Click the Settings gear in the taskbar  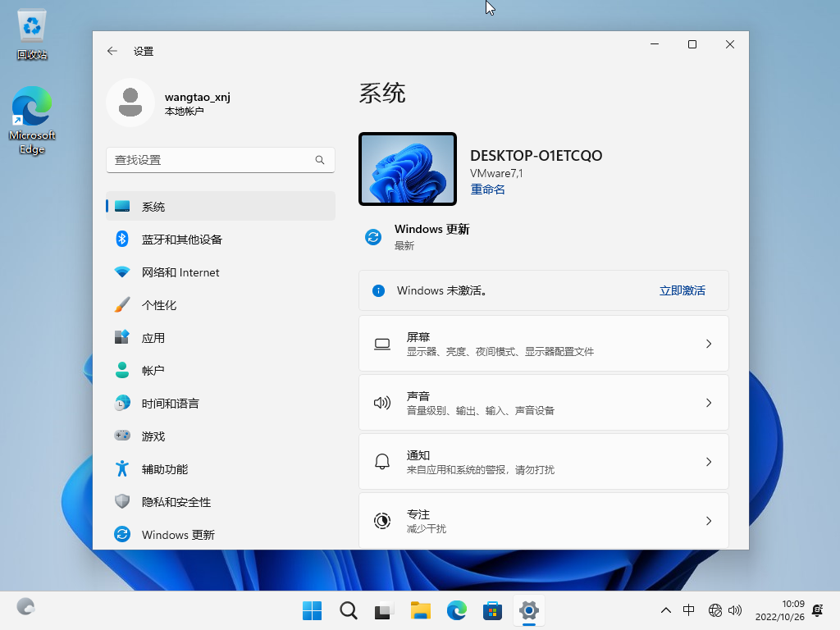tap(529, 610)
